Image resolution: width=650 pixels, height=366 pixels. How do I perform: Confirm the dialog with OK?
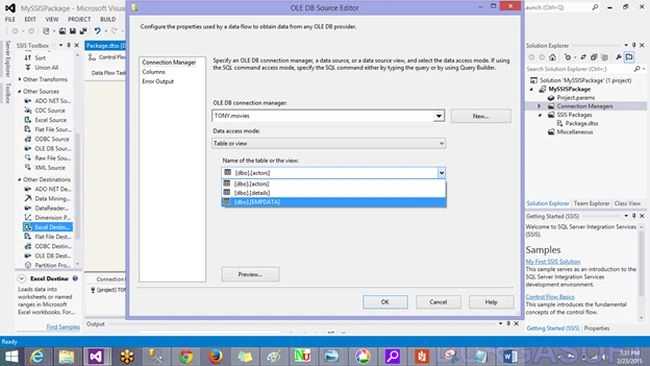tap(385, 302)
